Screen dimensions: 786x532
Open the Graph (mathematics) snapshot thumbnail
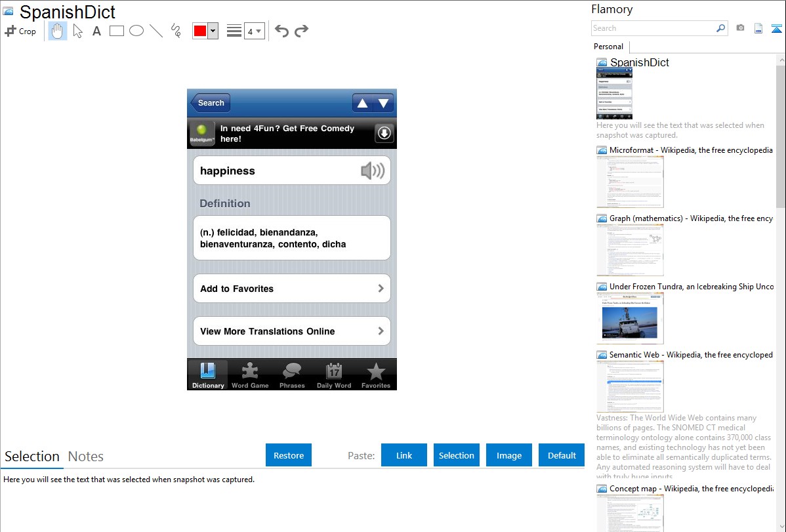pos(630,250)
